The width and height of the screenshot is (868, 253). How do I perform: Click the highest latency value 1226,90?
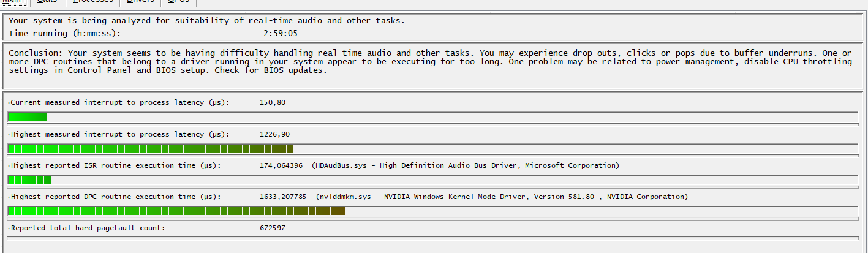point(274,134)
